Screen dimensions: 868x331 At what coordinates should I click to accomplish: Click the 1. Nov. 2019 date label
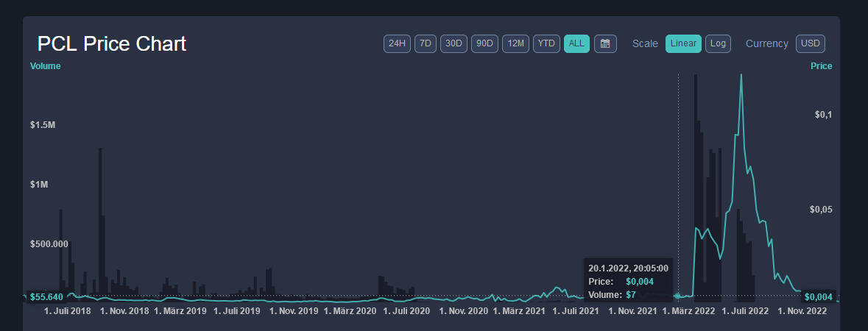coord(294,311)
